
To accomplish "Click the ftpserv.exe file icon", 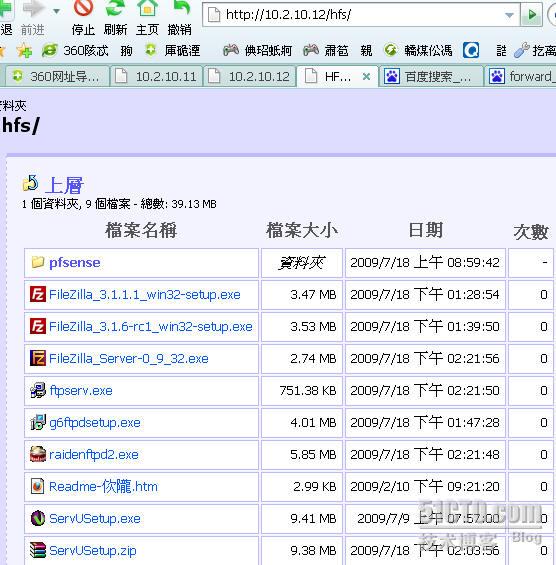I will (38, 390).
